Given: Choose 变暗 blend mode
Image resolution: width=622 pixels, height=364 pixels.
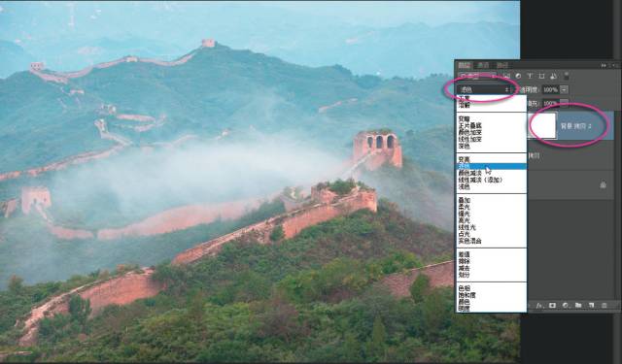Looking at the screenshot, I should pos(492,118).
